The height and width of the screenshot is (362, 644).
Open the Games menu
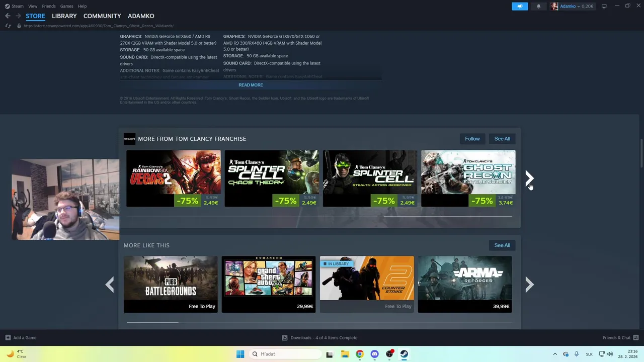click(66, 6)
